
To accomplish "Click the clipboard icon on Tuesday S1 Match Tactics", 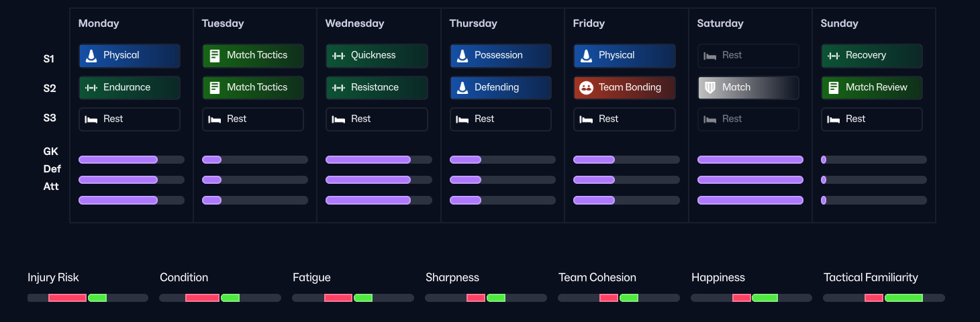I will tap(215, 56).
